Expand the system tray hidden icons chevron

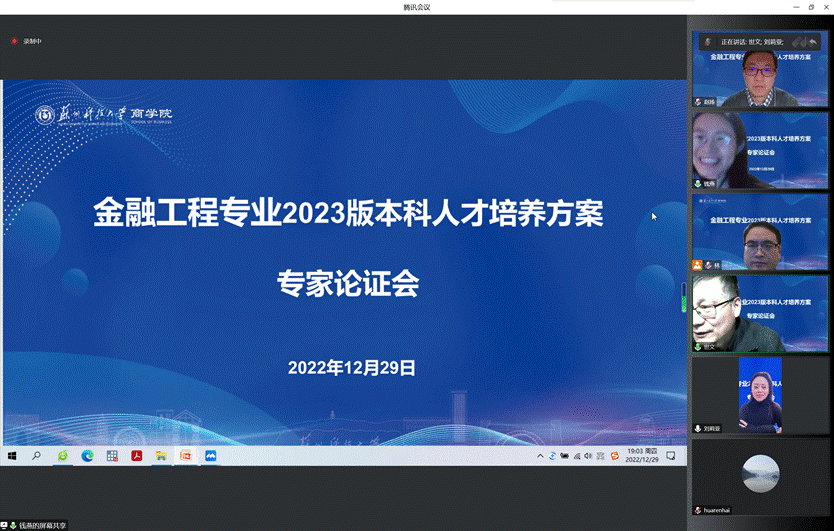click(x=541, y=456)
